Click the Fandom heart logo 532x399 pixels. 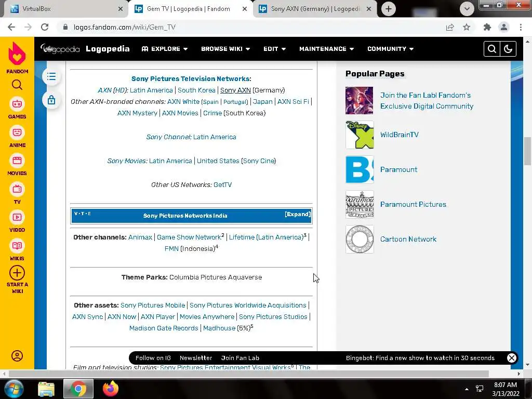pyautogui.click(x=17, y=54)
